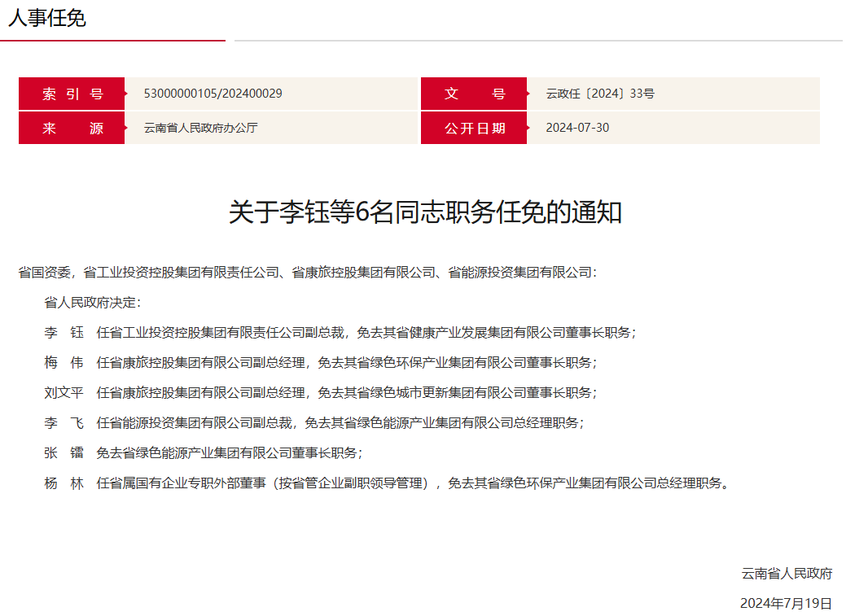Select the publication date 2024-07-30
The width and height of the screenshot is (846, 616).
577,128
